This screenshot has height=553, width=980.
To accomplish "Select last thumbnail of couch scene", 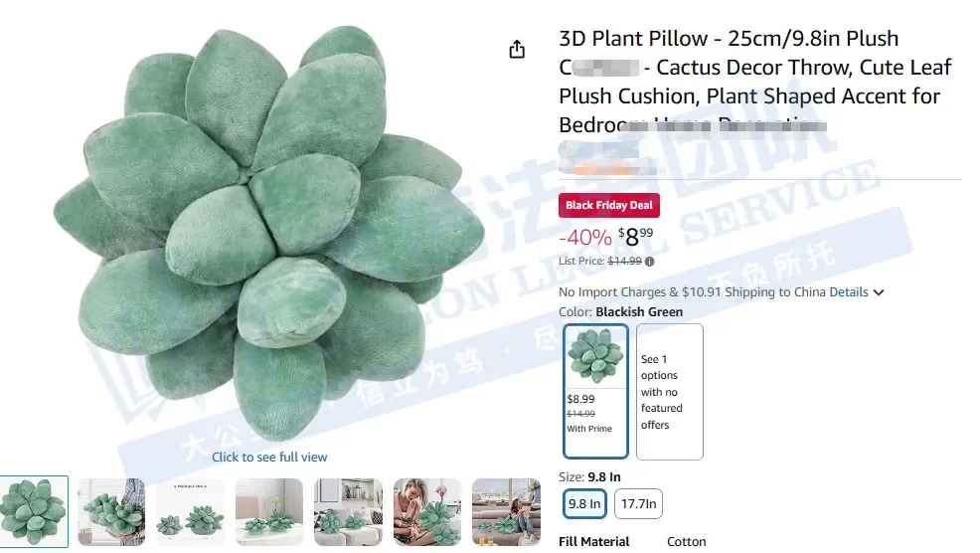I will (x=506, y=511).
